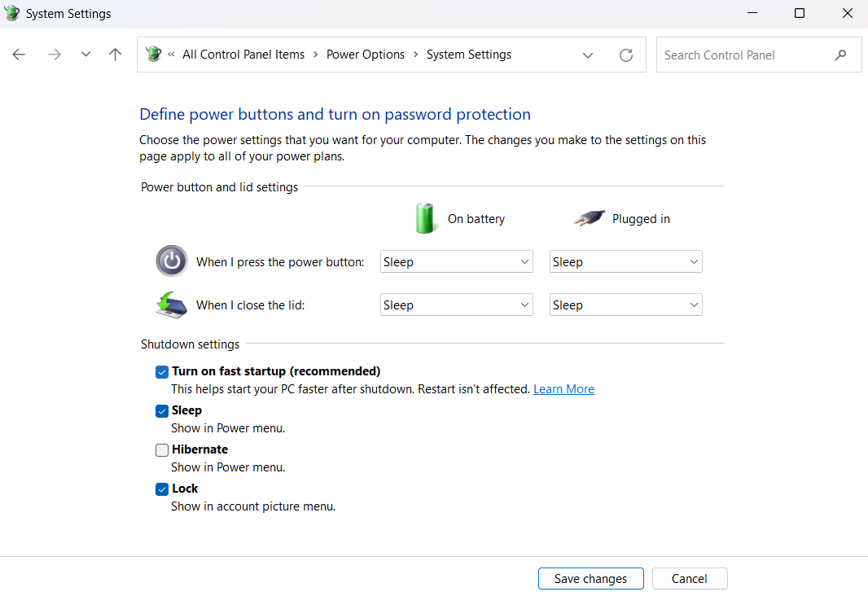The height and width of the screenshot is (596, 868).
Task: Click 'Define power buttons' heading text
Action: (x=335, y=114)
